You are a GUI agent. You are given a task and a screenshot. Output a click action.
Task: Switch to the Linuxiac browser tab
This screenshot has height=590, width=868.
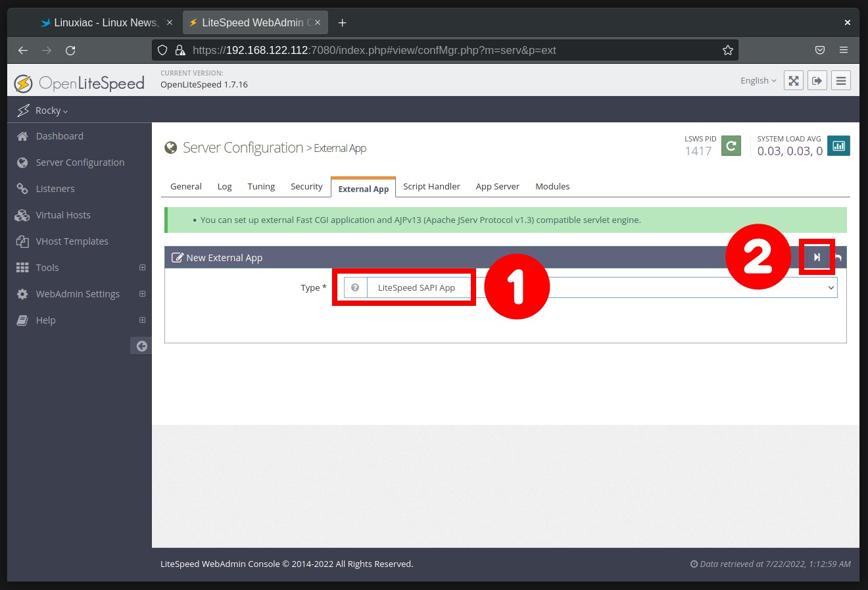coord(105,22)
